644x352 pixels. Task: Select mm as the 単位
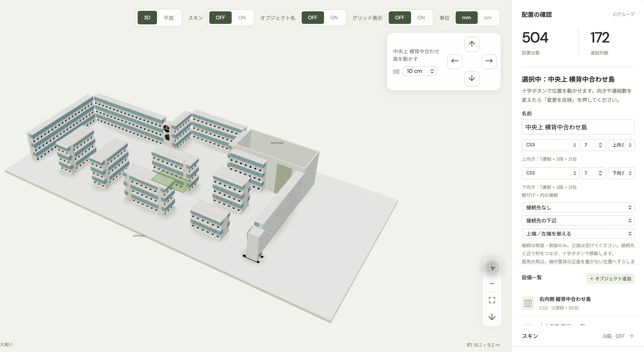coord(466,18)
